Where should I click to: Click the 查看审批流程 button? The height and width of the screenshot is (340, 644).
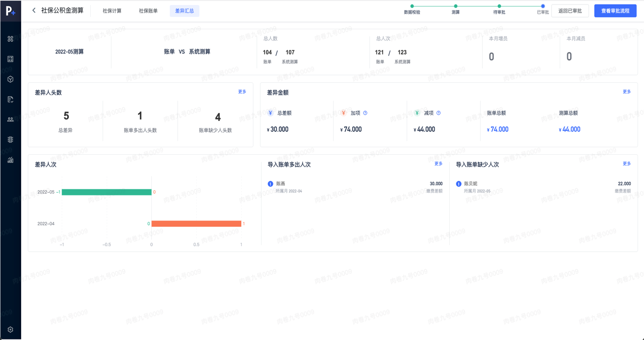(x=615, y=11)
